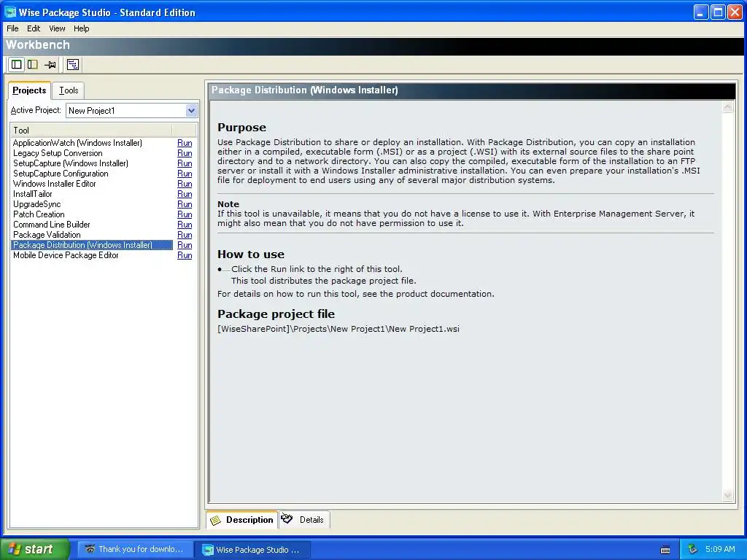Show the Details tab
This screenshot has width=747, height=560.
coord(304,519)
